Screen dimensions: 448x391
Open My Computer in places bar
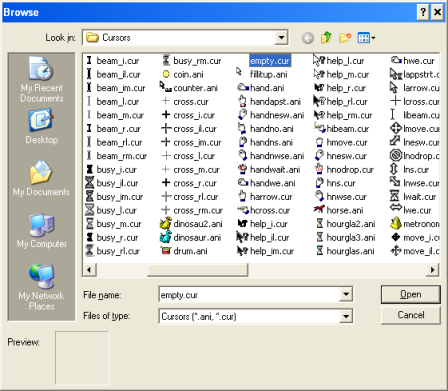pyautogui.click(x=41, y=230)
